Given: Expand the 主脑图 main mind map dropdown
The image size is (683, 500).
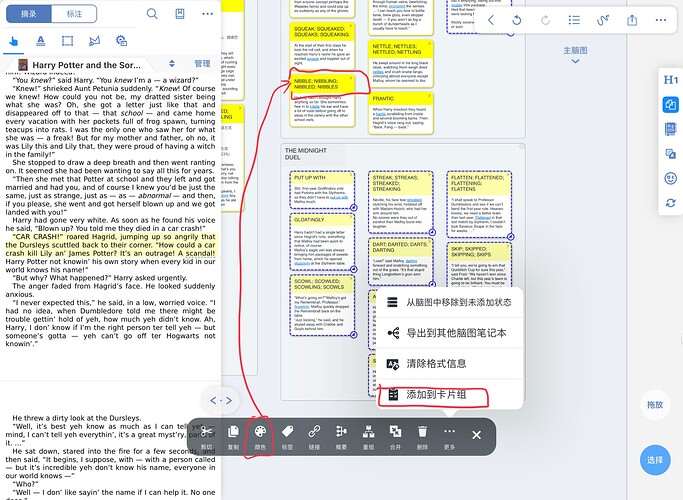Looking at the screenshot, I should pos(575,54).
